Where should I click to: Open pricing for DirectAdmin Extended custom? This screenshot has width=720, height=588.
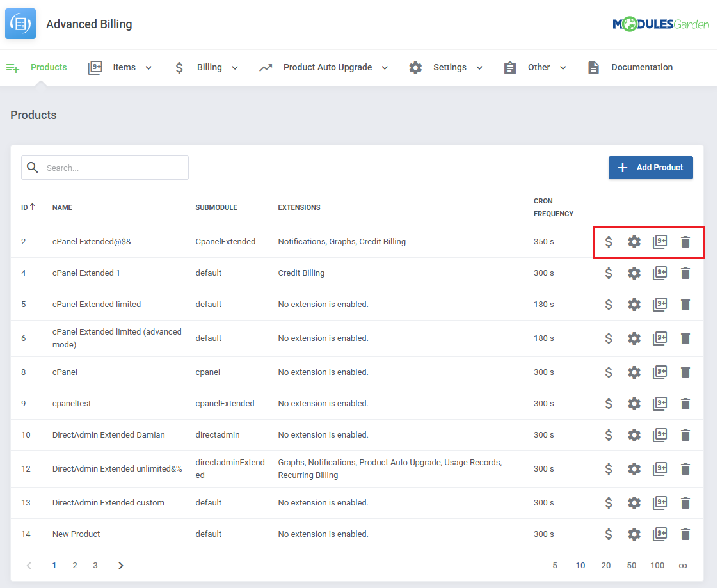pyautogui.click(x=609, y=503)
